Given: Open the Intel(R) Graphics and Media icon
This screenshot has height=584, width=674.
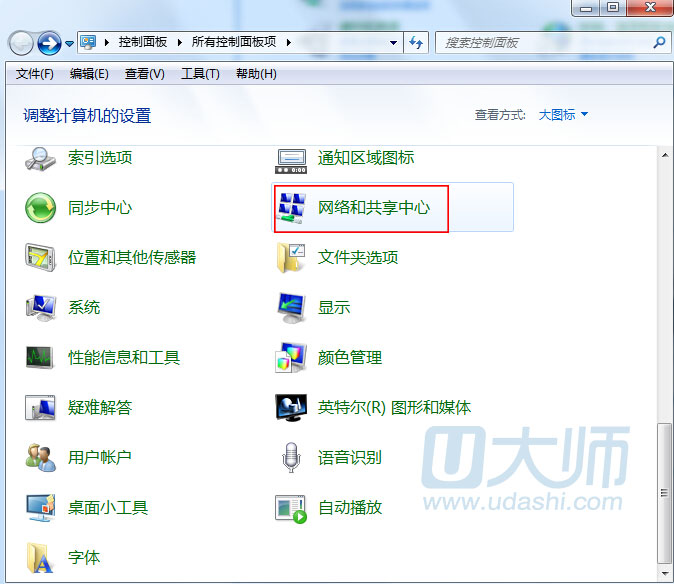Looking at the screenshot, I should pyautogui.click(x=291, y=407).
